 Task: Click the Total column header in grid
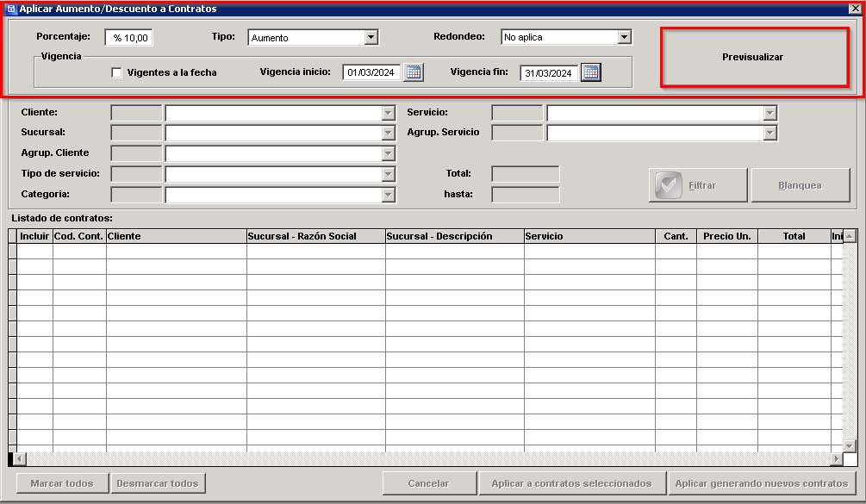794,236
